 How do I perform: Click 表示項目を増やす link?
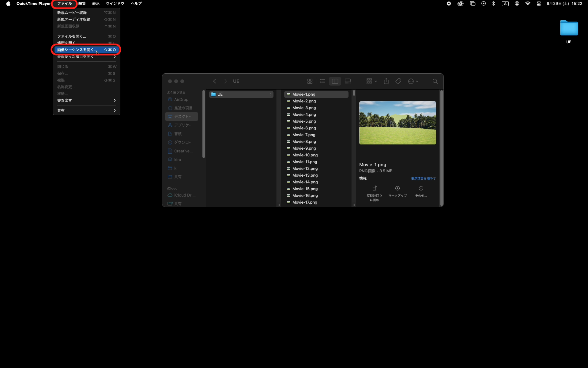pyautogui.click(x=423, y=178)
